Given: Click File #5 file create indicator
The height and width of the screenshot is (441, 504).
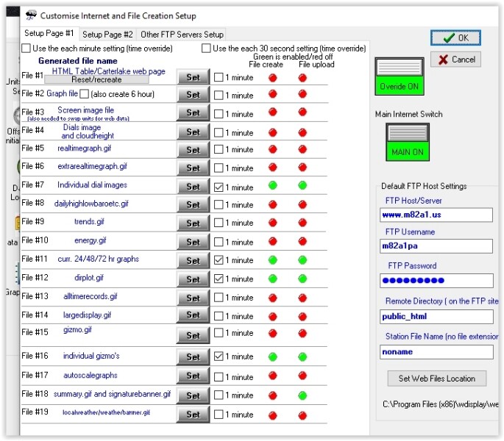Looking at the screenshot, I should (x=272, y=149).
